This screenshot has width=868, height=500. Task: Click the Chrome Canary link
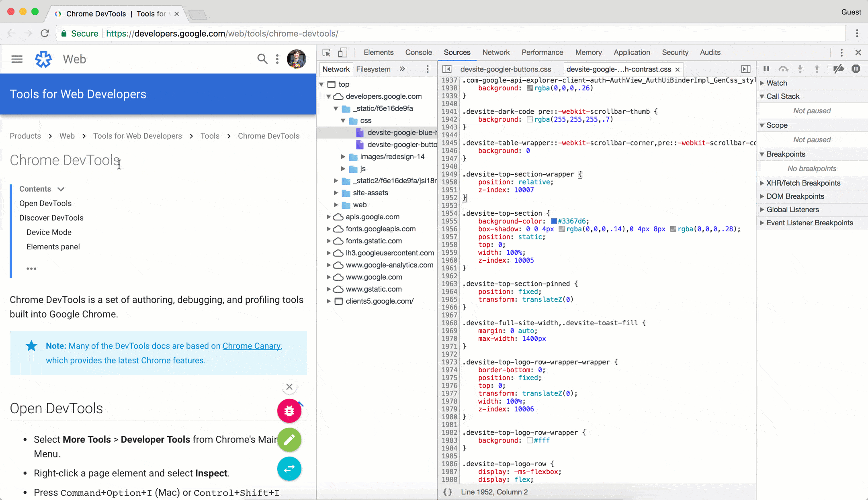[x=251, y=346]
